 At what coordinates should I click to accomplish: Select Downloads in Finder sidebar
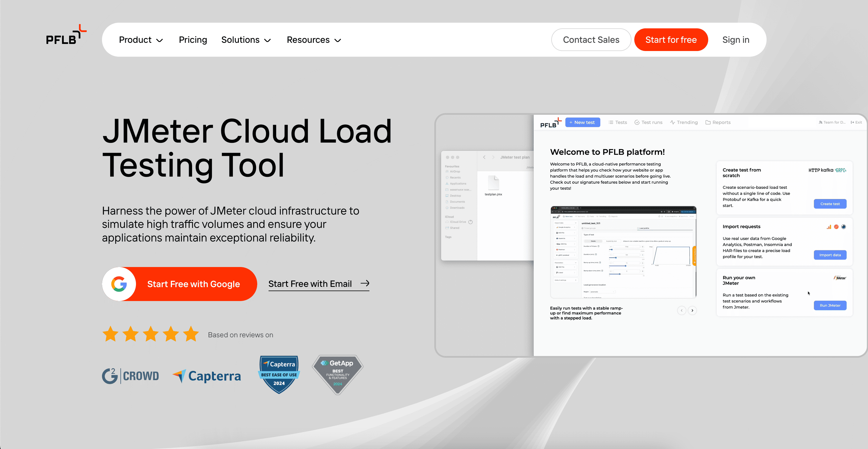coord(455,208)
